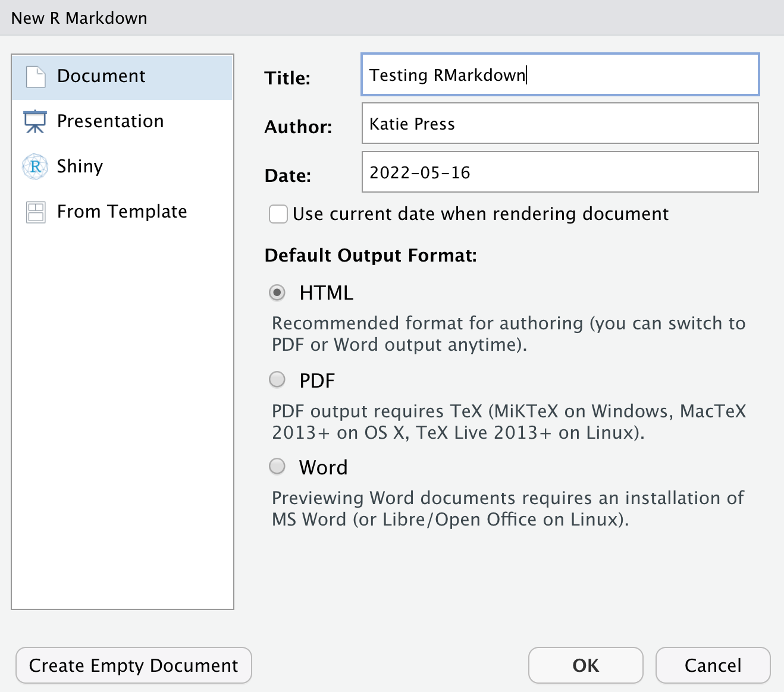Screen dimensions: 784x692
Task: Select PDF output format radio button
Action: click(x=277, y=379)
